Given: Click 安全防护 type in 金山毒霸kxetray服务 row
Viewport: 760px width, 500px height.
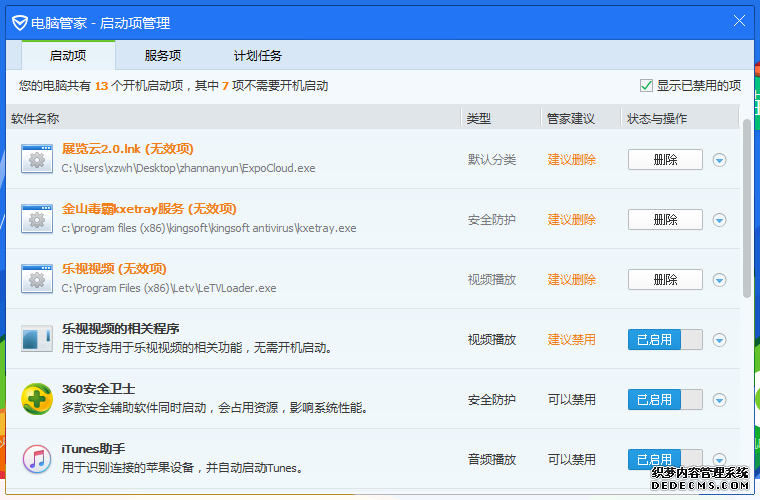Looking at the screenshot, I should point(492,220).
